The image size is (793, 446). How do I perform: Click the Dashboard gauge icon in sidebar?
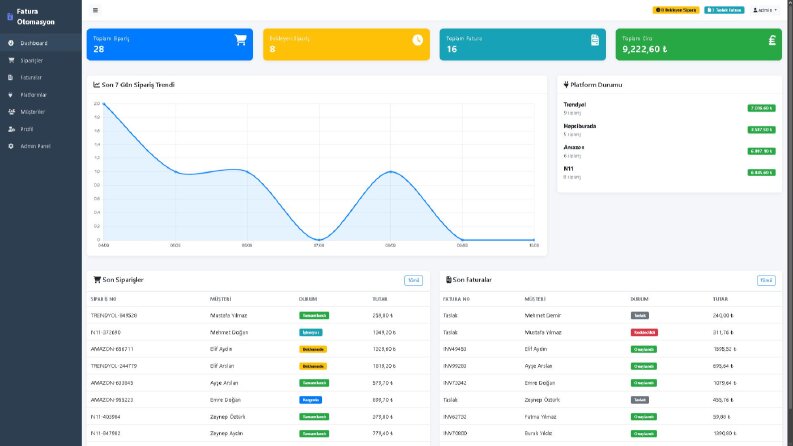tap(11, 43)
